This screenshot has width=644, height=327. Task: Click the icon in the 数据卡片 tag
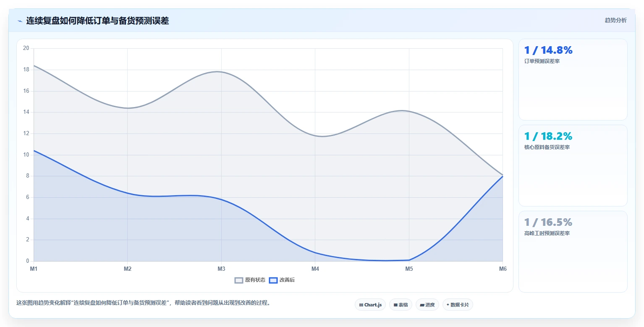(448, 305)
